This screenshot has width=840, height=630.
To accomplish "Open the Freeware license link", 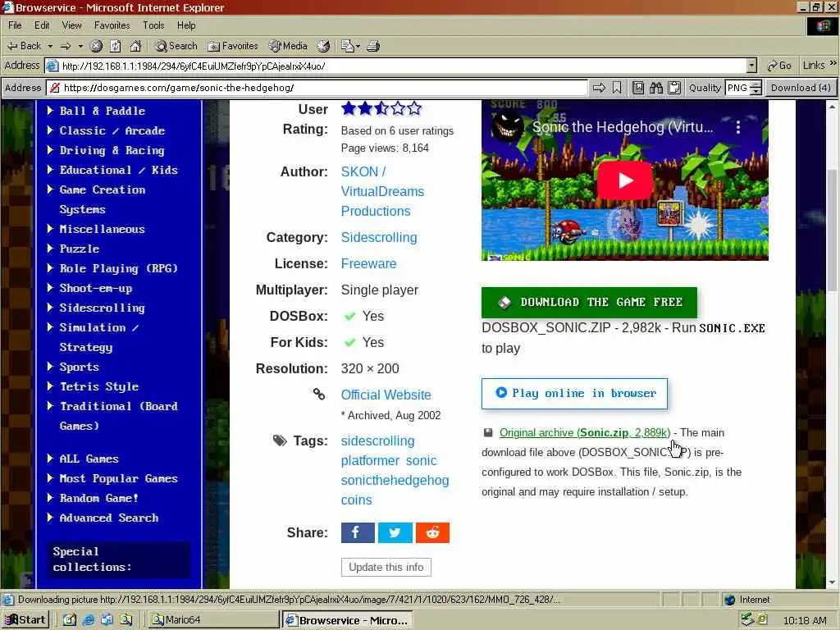I will [368, 263].
